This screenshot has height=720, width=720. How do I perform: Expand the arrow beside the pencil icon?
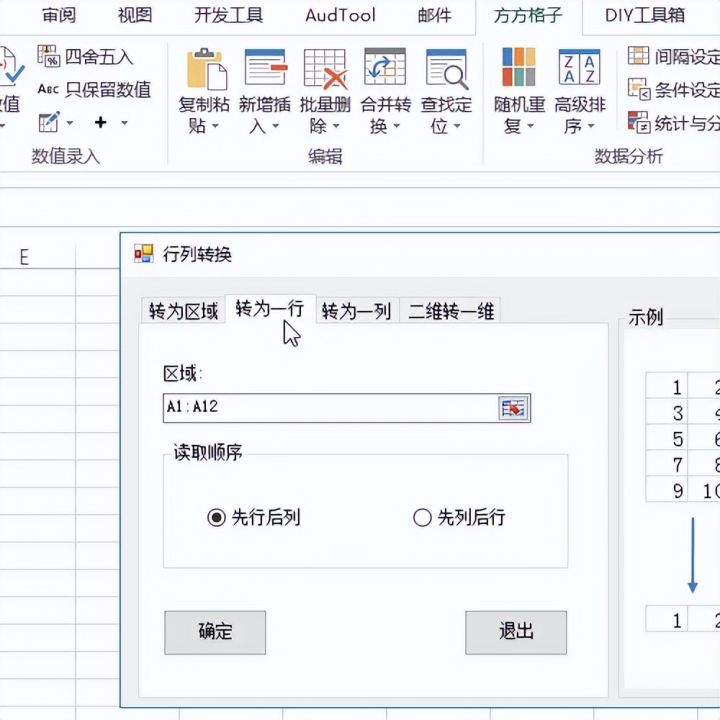(70, 123)
